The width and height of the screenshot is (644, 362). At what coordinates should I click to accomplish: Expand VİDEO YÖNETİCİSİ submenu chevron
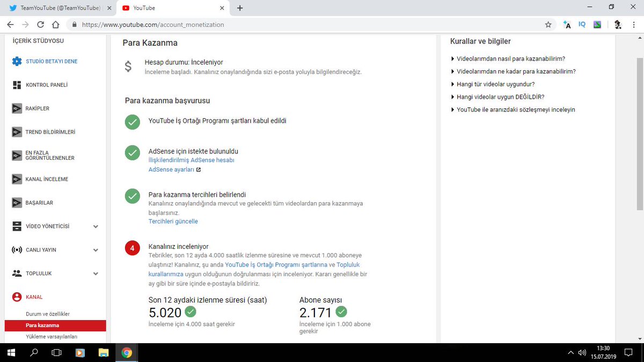click(x=96, y=226)
